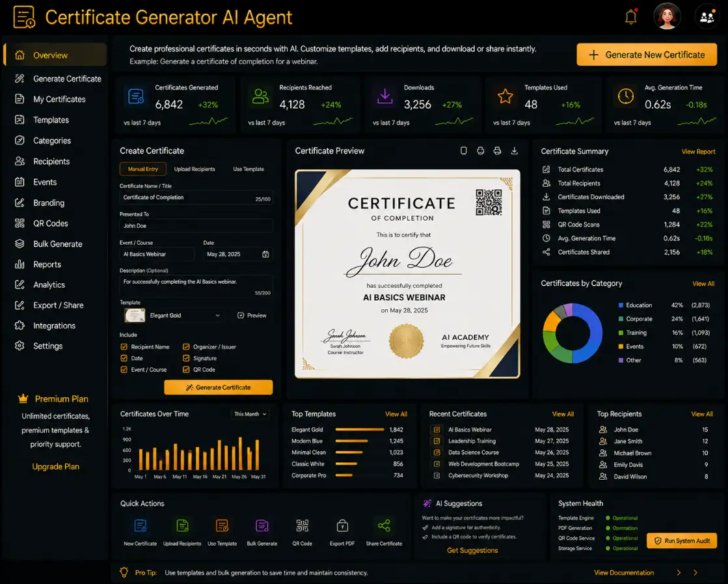Image resolution: width=728 pixels, height=584 pixels.
Task: Click the copy icon in Certificate Preview
Action: (x=463, y=150)
